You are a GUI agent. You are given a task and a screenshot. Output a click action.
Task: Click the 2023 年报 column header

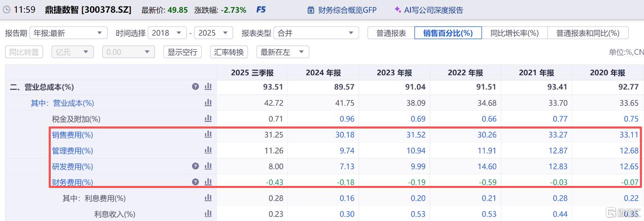(394, 73)
